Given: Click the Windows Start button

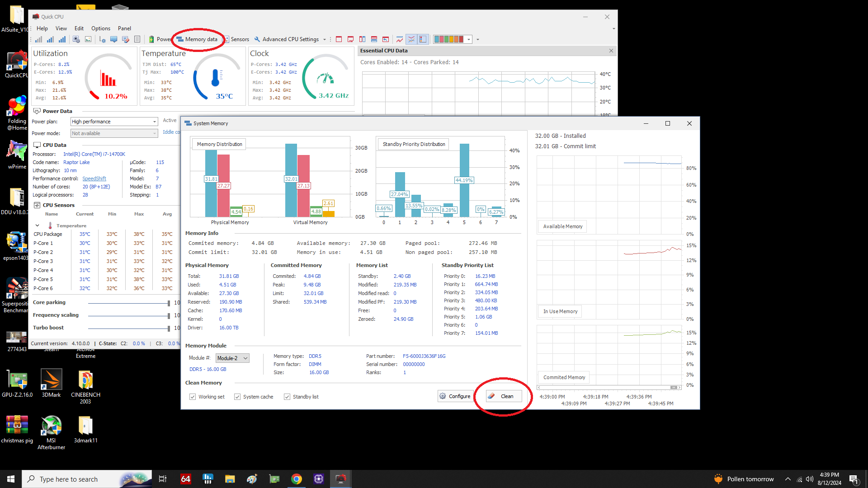Looking at the screenshot, I should coord(11,479).
